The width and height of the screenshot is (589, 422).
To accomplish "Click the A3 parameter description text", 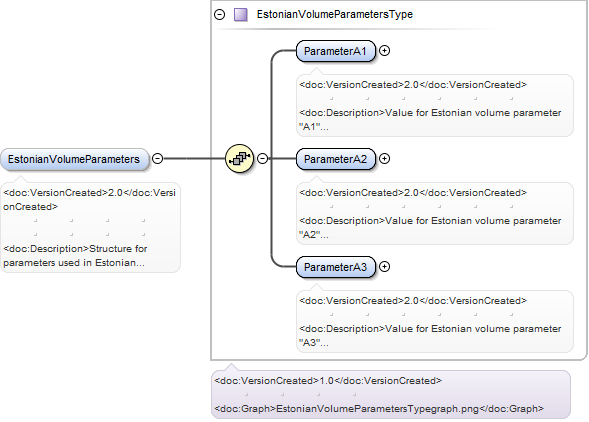I will pos(430,336).
